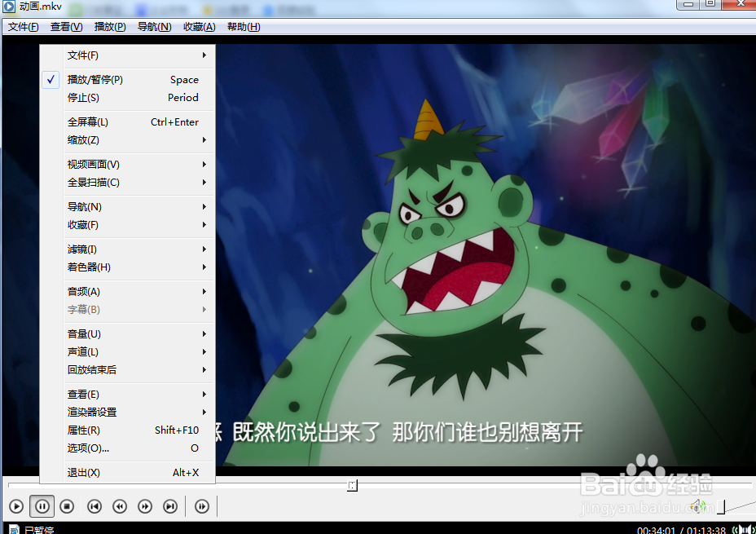Screen dimensions: 756x534
Task: Click the Stop button in playback bar
Action: pos(67,506)
